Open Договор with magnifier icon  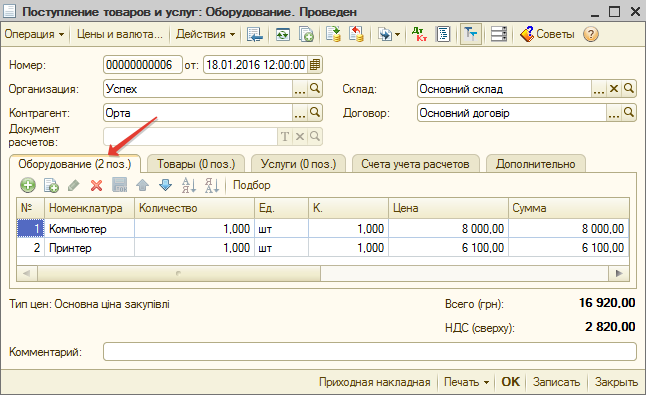point(629,112)
